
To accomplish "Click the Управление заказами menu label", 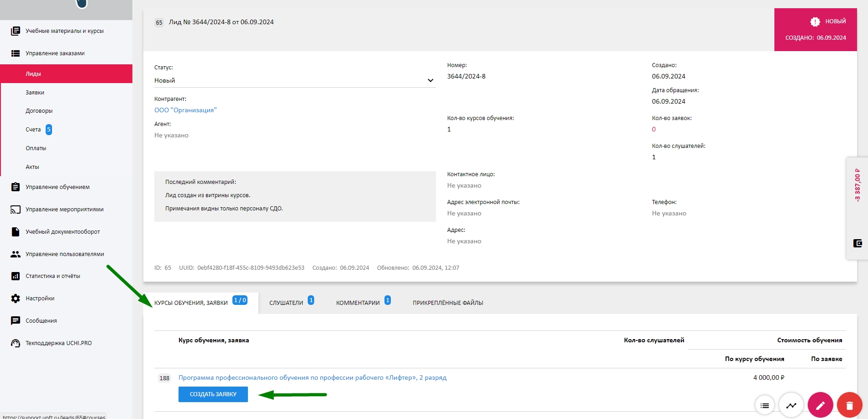I will (55, 53).
